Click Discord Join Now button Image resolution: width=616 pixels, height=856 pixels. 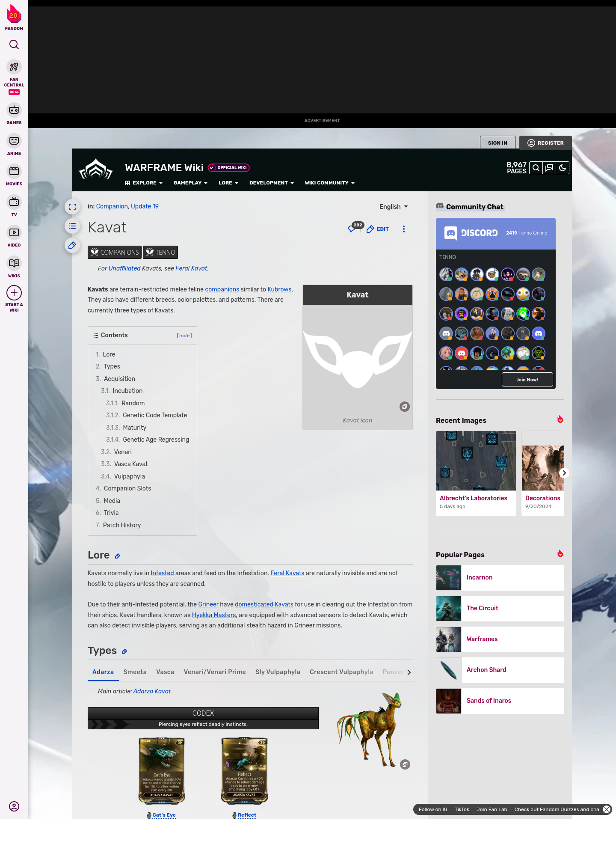click(527, 380)
